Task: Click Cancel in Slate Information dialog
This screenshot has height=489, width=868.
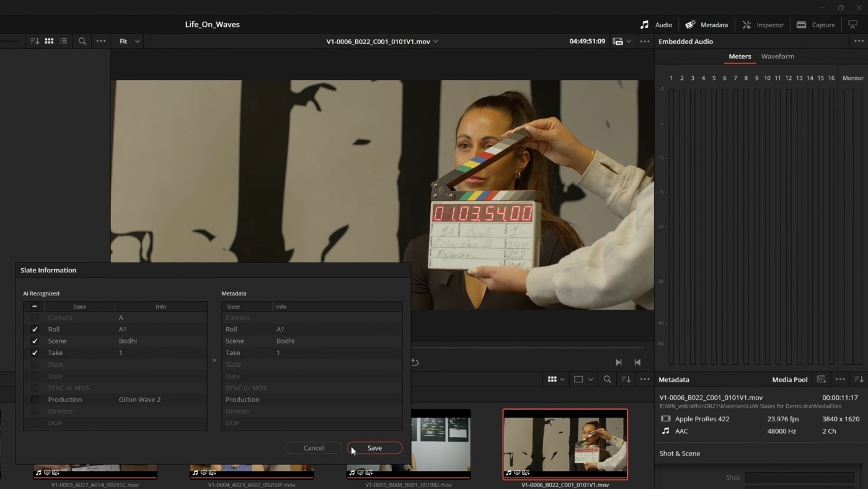Action: 313,448
